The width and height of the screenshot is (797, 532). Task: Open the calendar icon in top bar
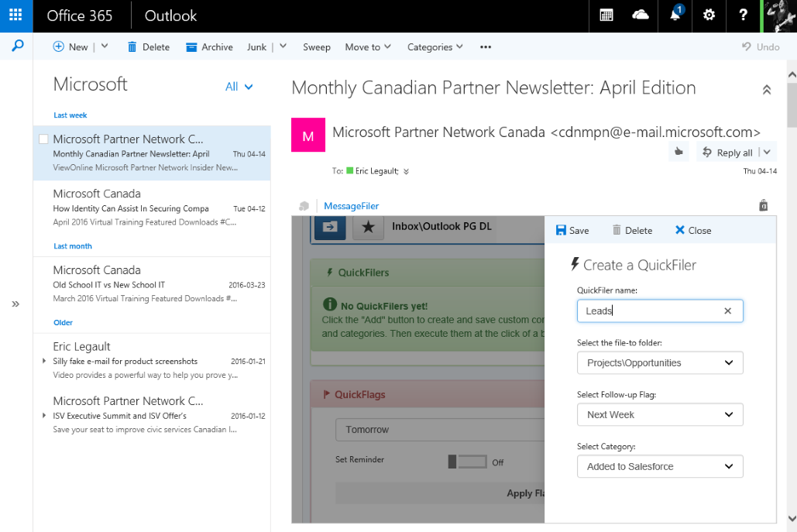point(606,15)
